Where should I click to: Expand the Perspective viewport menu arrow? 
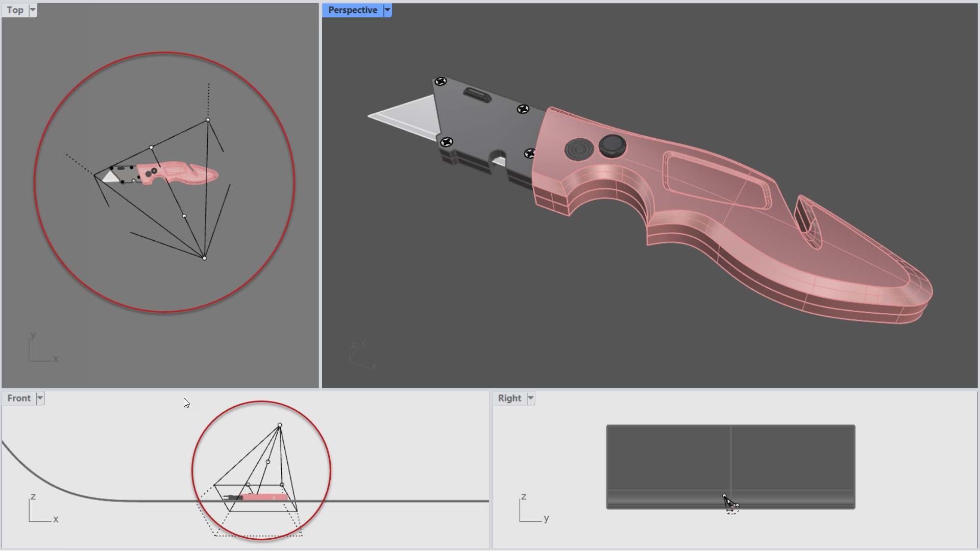coord(387,10)
